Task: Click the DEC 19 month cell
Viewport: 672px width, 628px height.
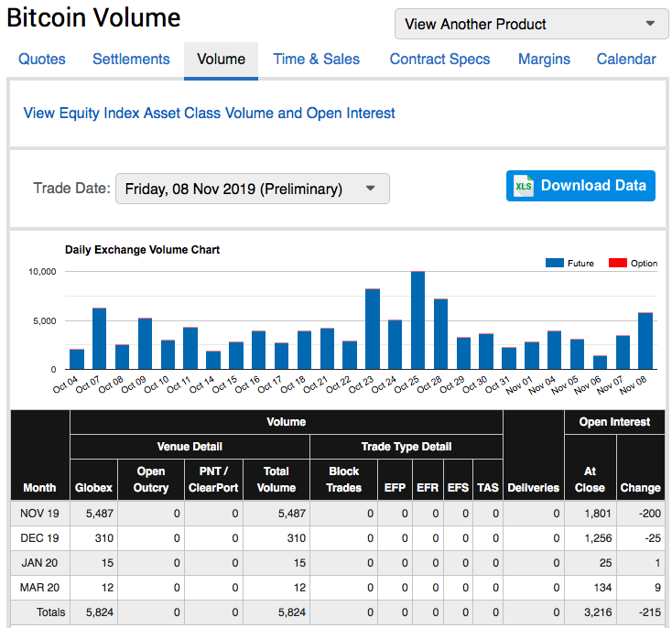Action: tap(39, 537)
